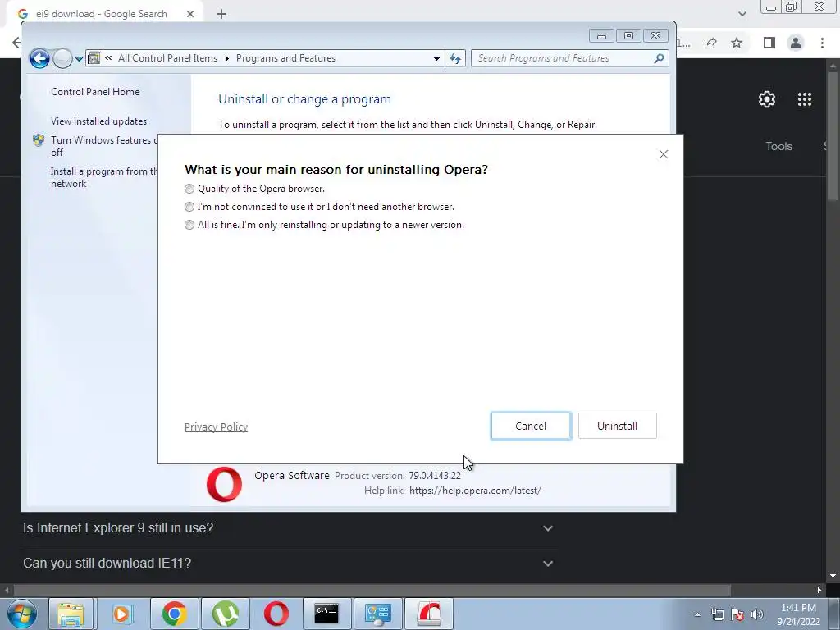Click the search magnifier icon in Control Panel
This screenshot has height=630, width=840.
coord(660,58)
